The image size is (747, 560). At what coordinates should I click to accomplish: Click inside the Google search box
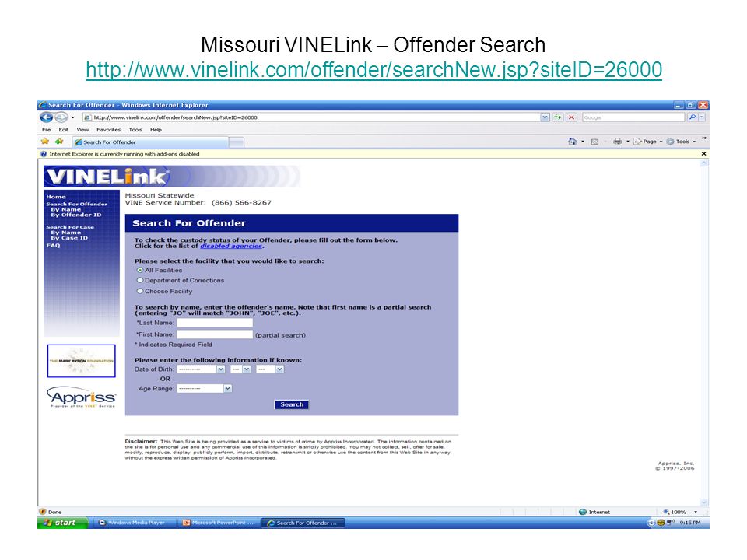[633, 117]
